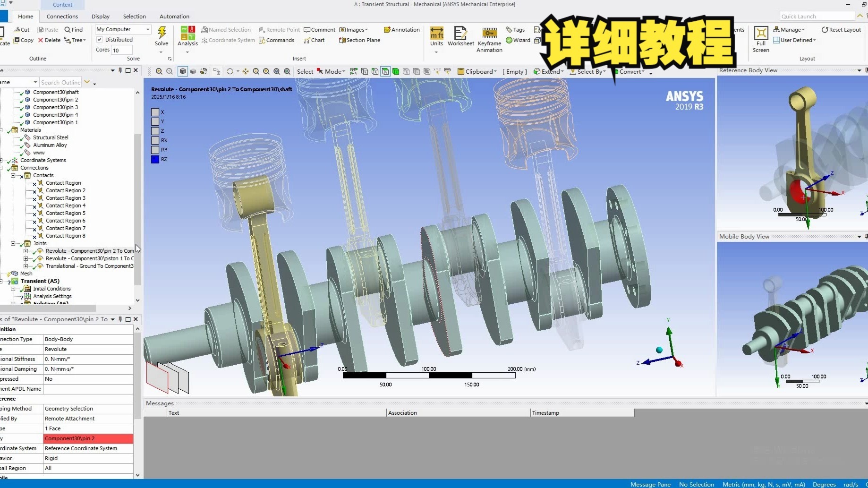Select the Pan arrows tool

(x=246, y=71)
